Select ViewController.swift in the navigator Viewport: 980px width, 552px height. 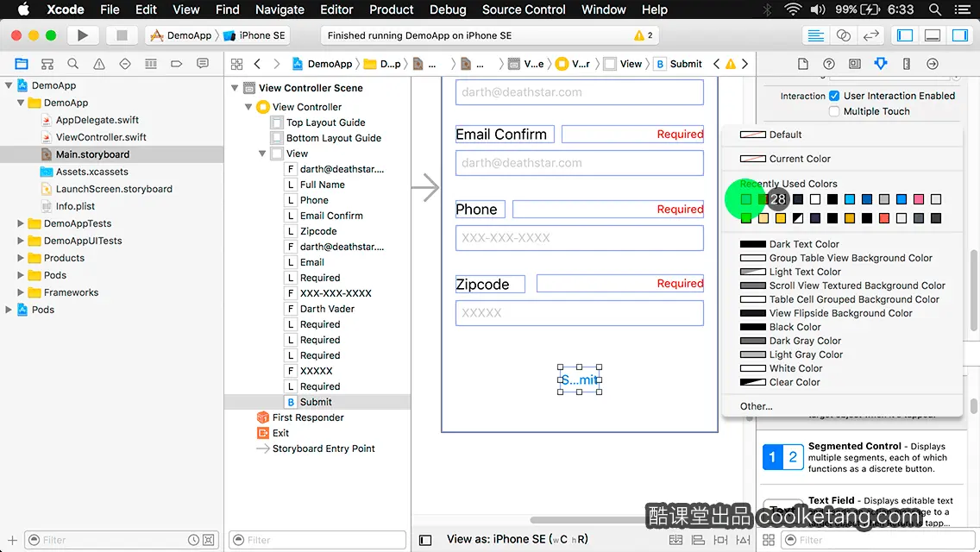[x=101, y=137]
